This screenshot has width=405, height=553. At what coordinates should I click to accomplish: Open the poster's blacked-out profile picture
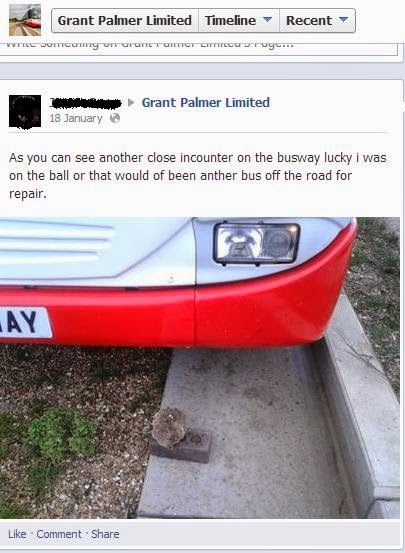pyautogui.click(x=25, y=111)
